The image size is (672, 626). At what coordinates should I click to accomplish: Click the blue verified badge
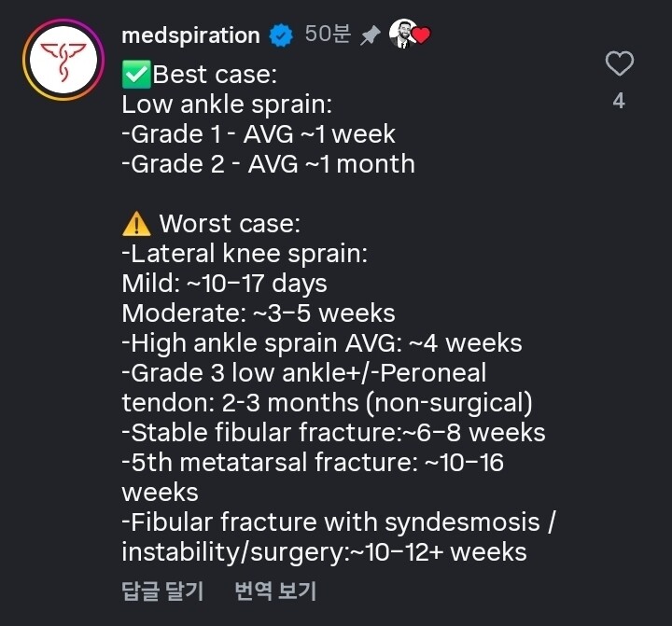[280, 36]
